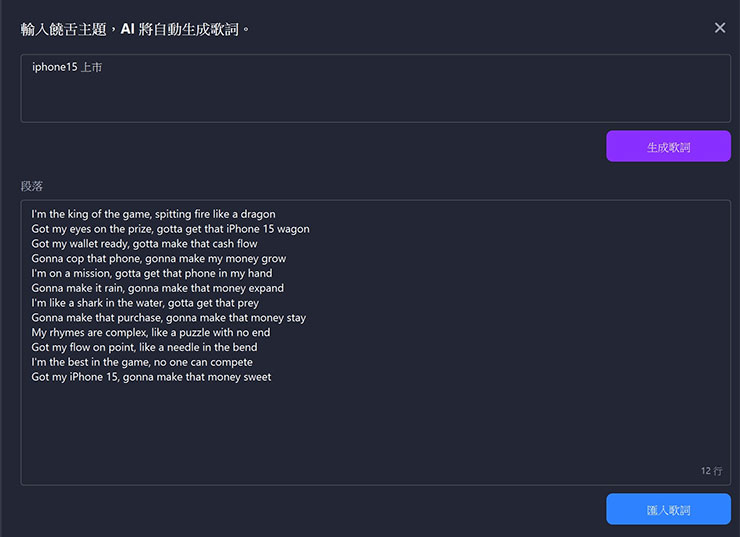Select the "Gonna cop that phone" lyric line
The image size is (740, 537).
(x=158, y=259)
